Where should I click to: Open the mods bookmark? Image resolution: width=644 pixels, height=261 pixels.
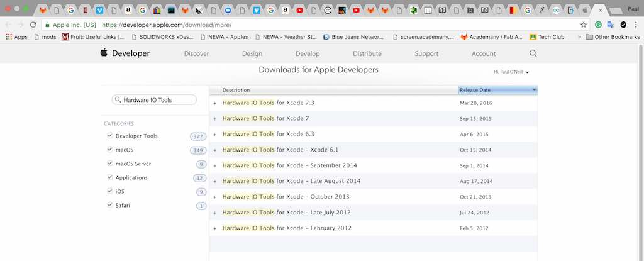(45, 37)
